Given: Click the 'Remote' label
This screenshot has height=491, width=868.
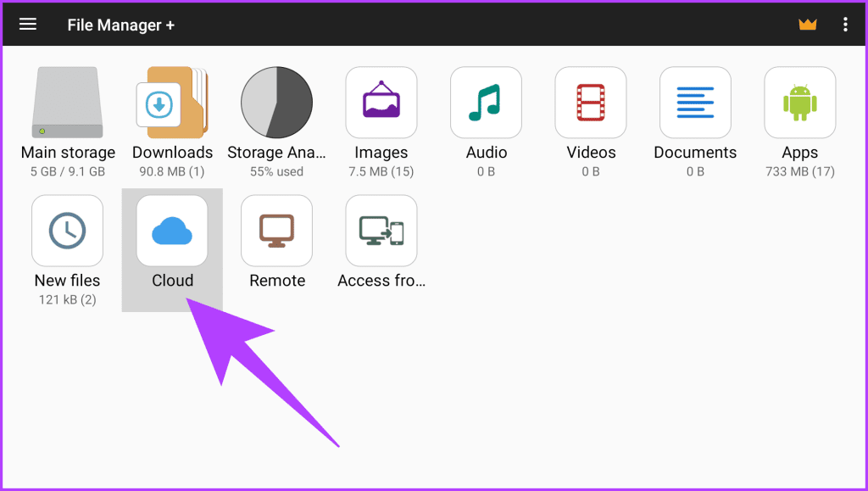Looking at the screenshot, I should pyautogui.click(x=277, y=281).
